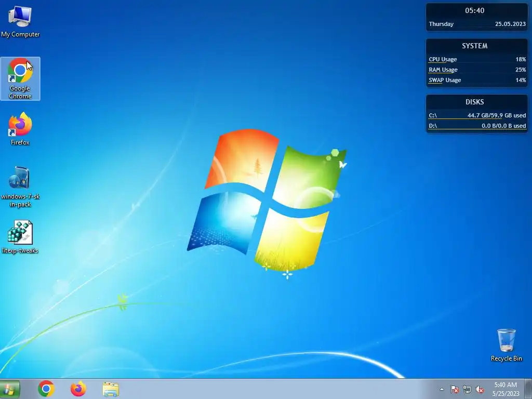Click Thursday in the clock widget
Viewport: 532px width, 399px height.
441,24
